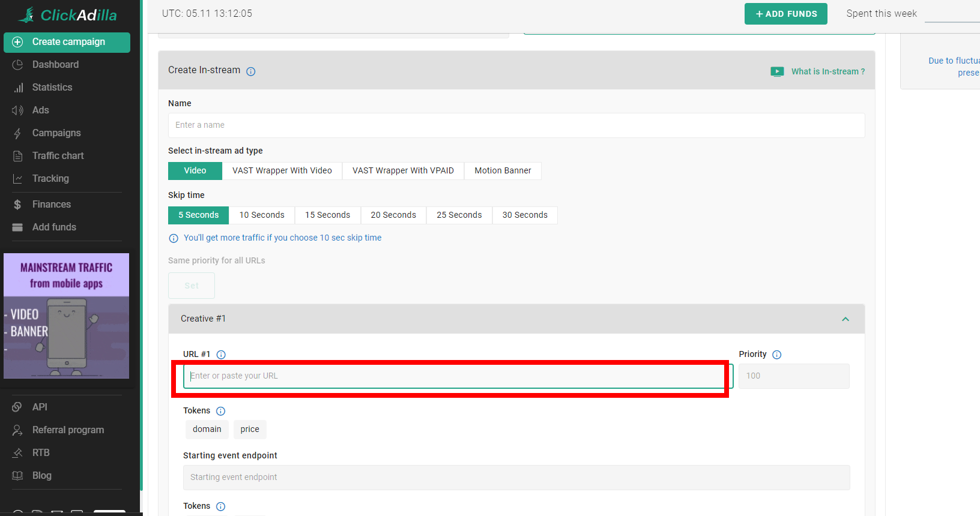980x516 pixels.
Task: Open the Dashboard menu item
Action: (55, 65)
